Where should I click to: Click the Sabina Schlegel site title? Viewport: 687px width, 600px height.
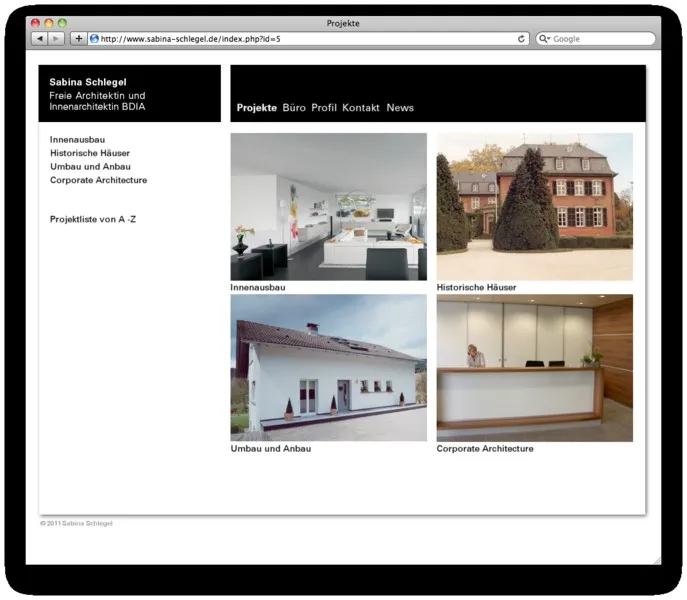88,82
